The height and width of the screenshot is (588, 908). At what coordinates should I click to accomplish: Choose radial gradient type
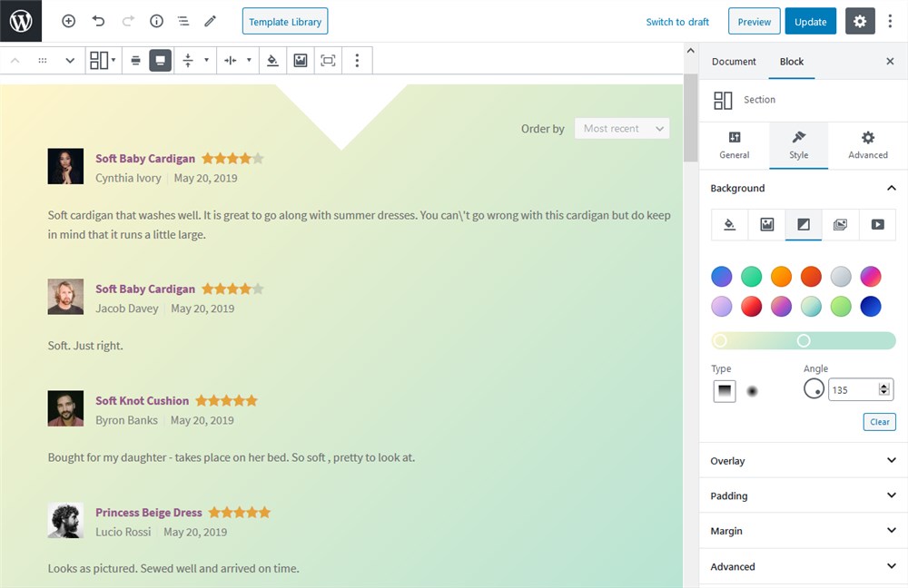click(752, 391)
